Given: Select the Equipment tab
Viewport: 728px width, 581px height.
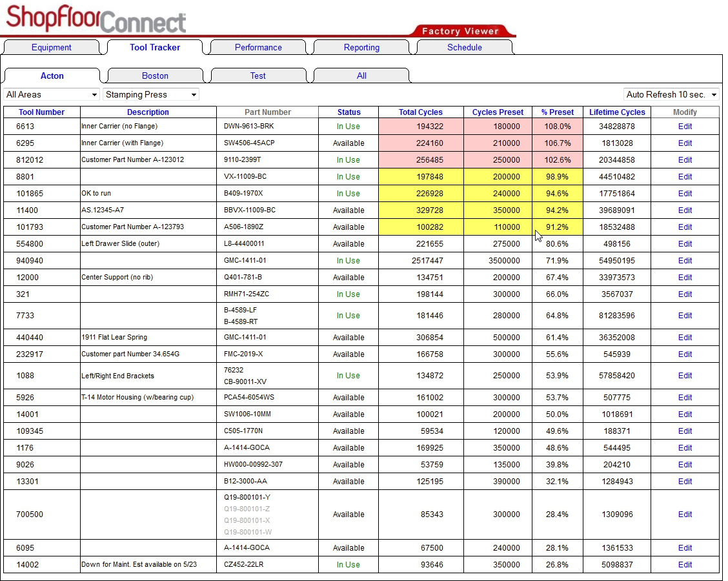Looking at the screenshot, I should pos(52,46).
